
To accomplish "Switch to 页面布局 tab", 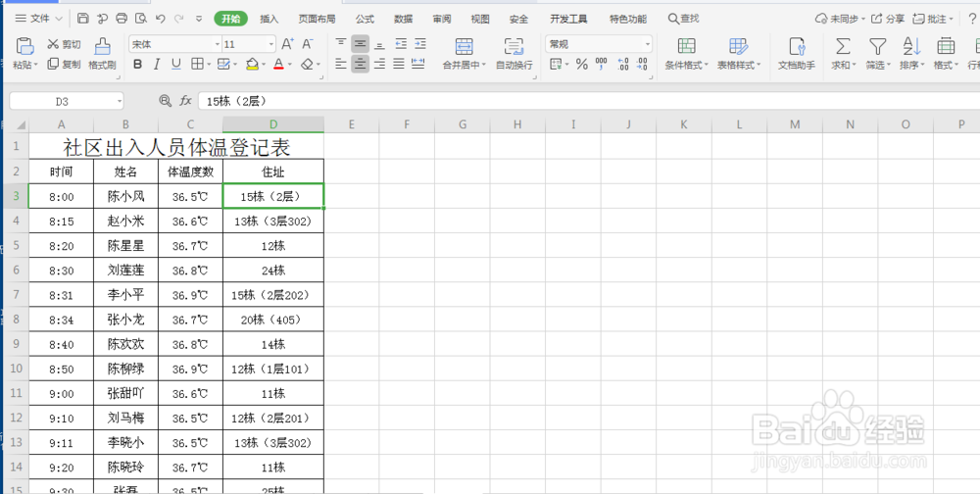I will pos(317,19).
